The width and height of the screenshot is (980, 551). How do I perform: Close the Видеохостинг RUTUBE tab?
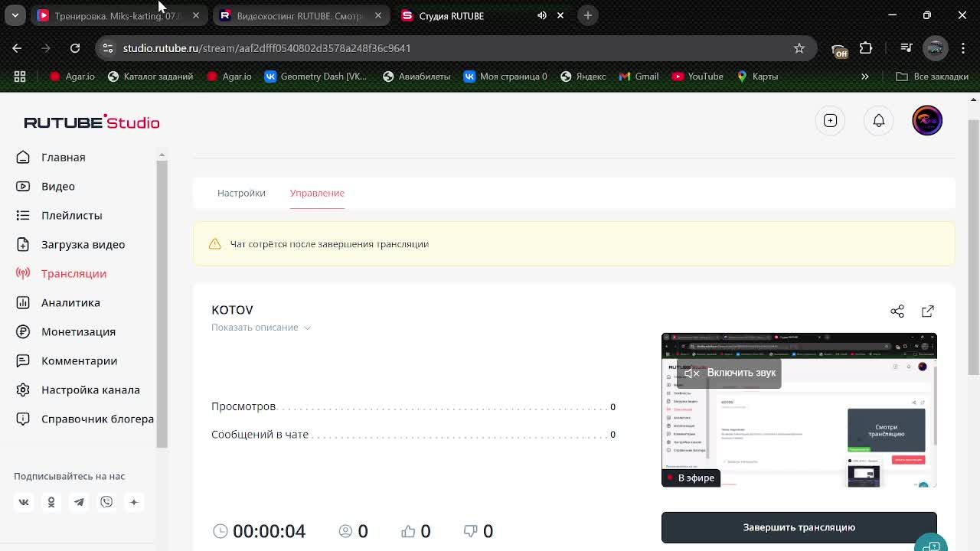378,15
